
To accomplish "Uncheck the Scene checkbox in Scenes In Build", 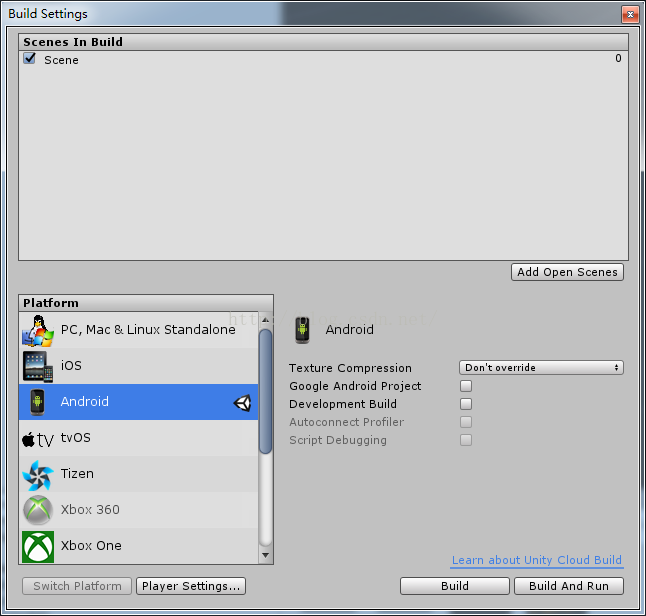I will (30, 59).
